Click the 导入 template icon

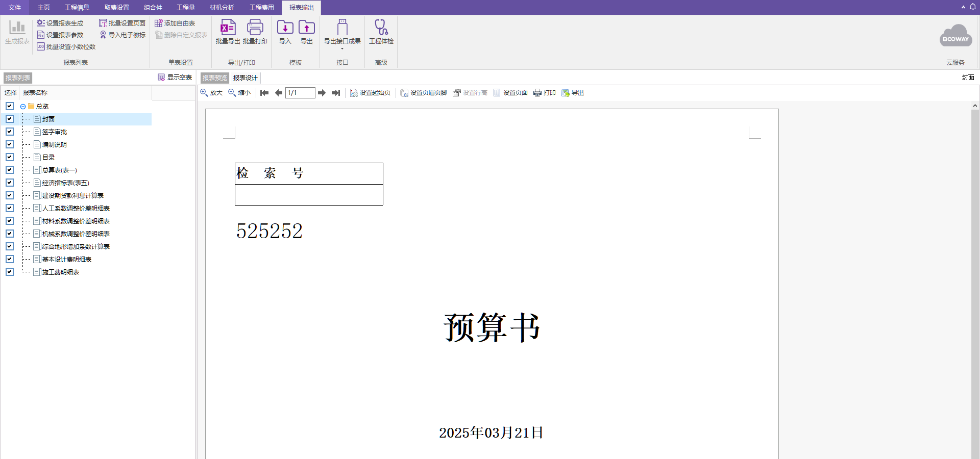point(285,27)
